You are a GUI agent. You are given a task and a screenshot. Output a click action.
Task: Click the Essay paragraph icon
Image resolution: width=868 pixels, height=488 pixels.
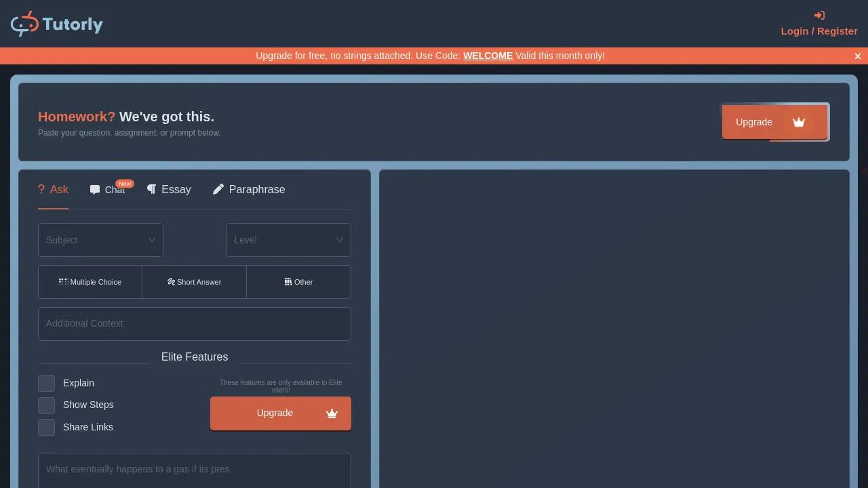[x=151, y=189]
